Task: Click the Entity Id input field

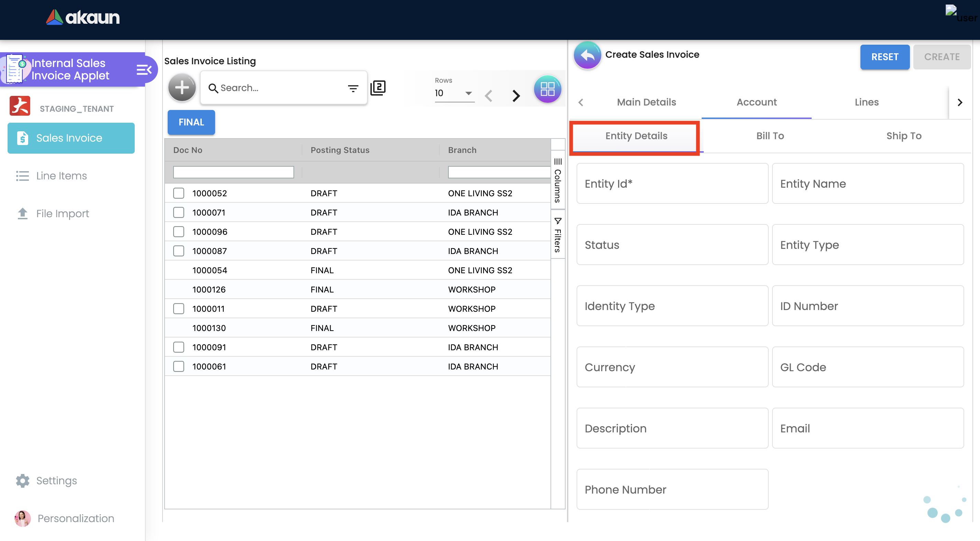Action: coord(672,184)
